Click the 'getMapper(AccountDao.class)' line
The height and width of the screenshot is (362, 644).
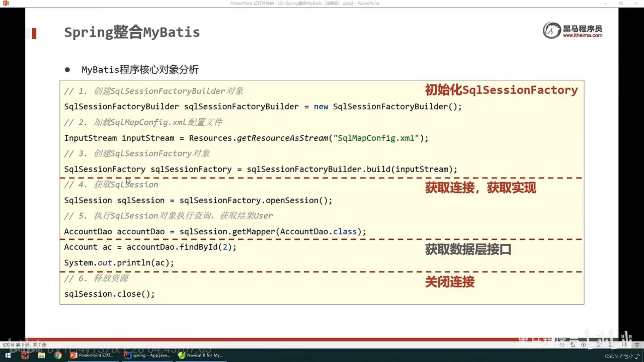tap(215, 231)
